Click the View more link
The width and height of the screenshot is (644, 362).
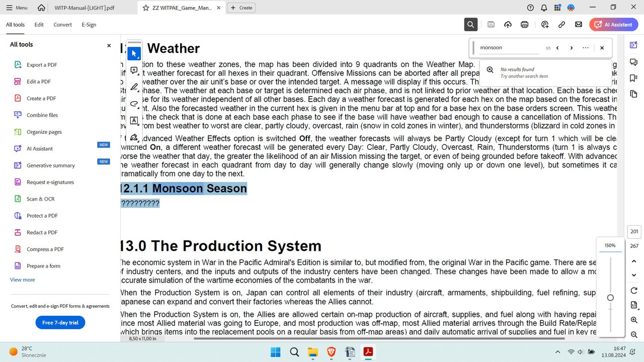point(23,280)
